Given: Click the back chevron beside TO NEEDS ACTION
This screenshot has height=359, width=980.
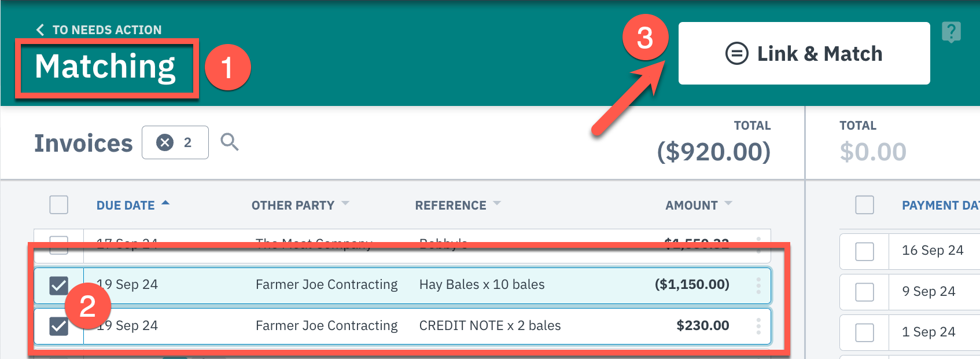Looking at the screenshot, I should pyautogui.click(x=39, y=30).
